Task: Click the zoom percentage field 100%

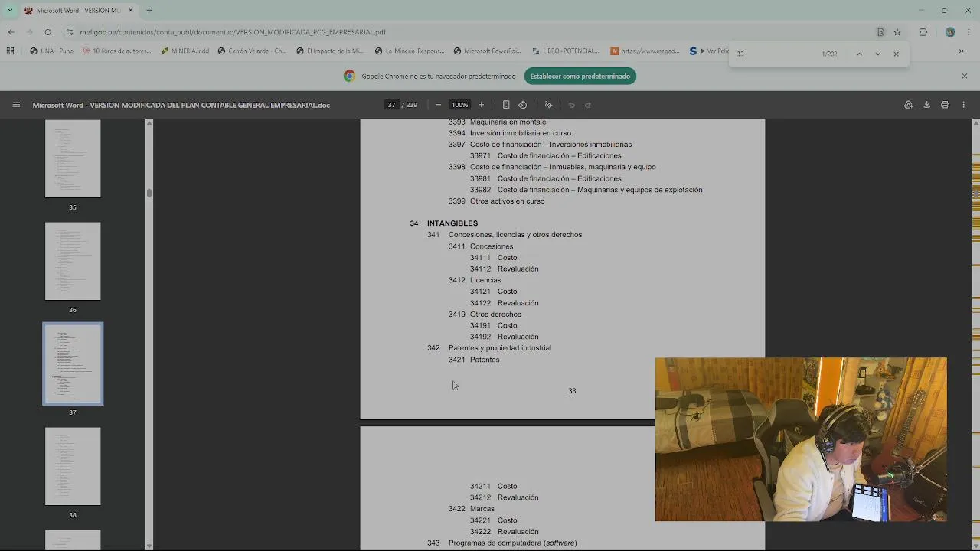Action: click(459, 105)
